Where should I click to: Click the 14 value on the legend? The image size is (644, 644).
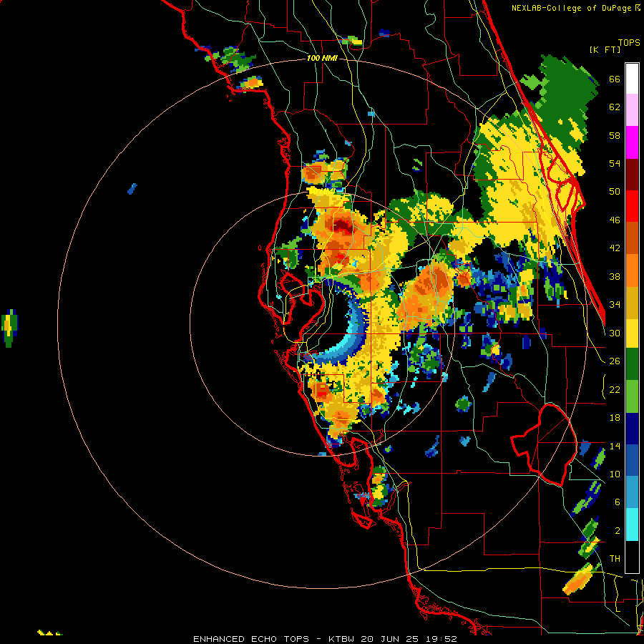tap(615, 446)
